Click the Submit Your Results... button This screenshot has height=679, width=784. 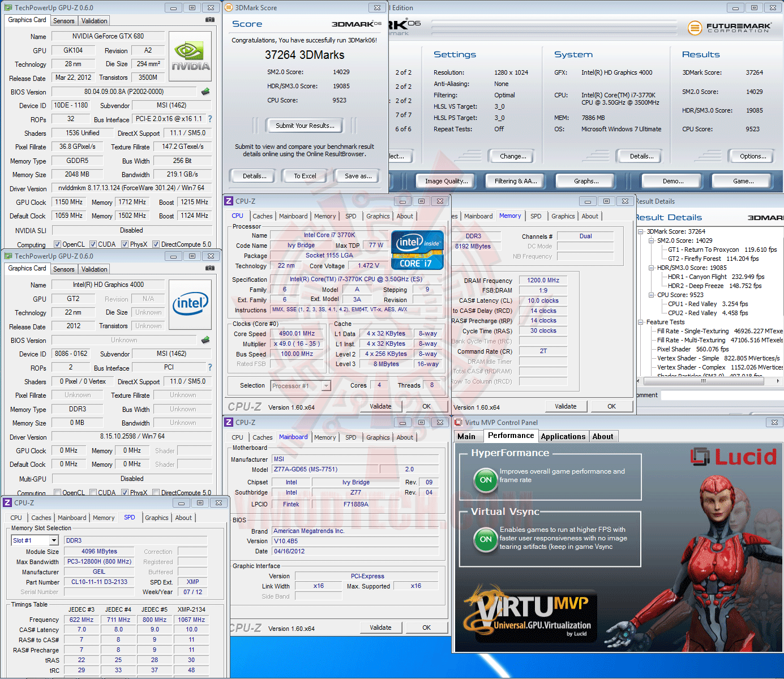(305, 126)
